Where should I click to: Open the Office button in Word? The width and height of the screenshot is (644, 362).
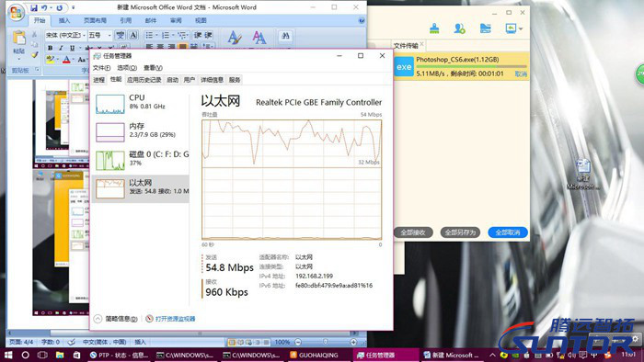(16, 12)
